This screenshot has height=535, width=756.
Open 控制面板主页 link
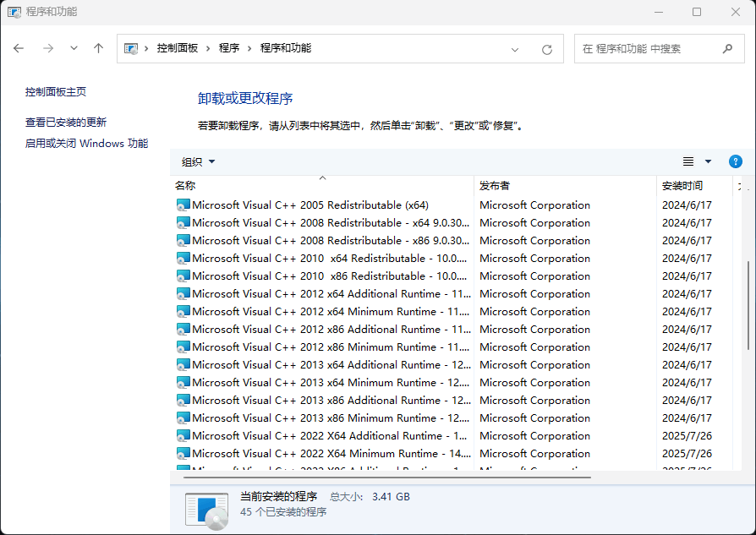tap(56, 92)
